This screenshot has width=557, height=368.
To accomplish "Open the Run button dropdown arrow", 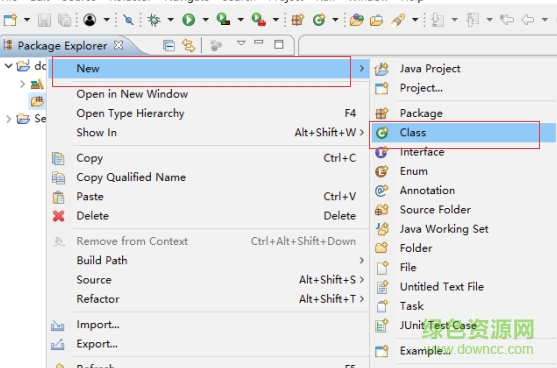I will (x=205, y=20).
